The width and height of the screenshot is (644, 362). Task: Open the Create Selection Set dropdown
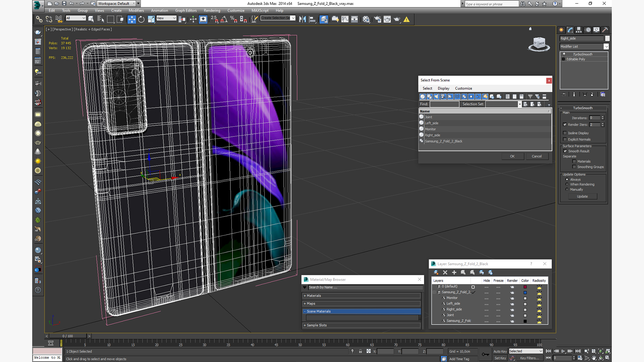click(278, 18)
